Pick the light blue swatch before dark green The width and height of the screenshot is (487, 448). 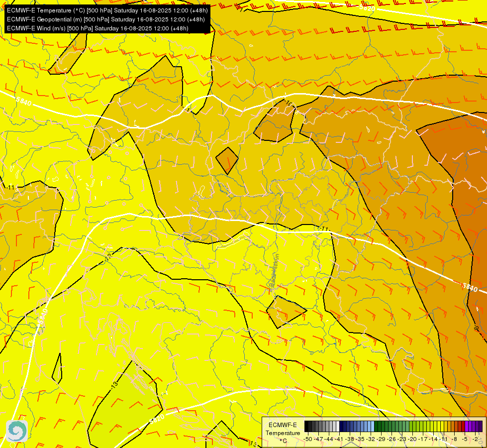[373, 426]
